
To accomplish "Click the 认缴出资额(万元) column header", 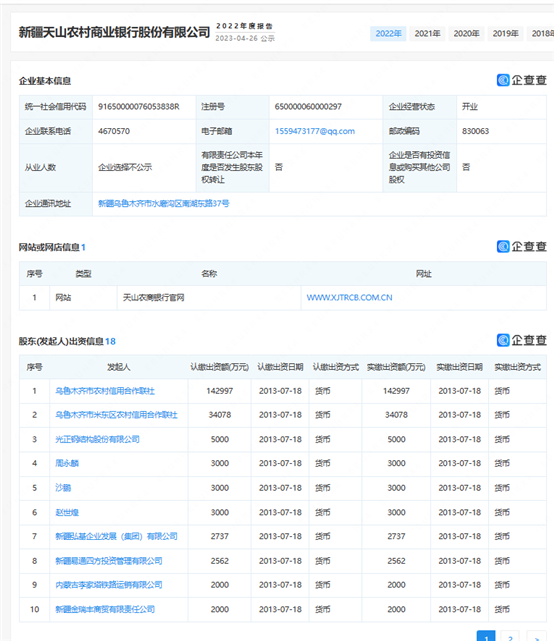I will coord(220,367).
